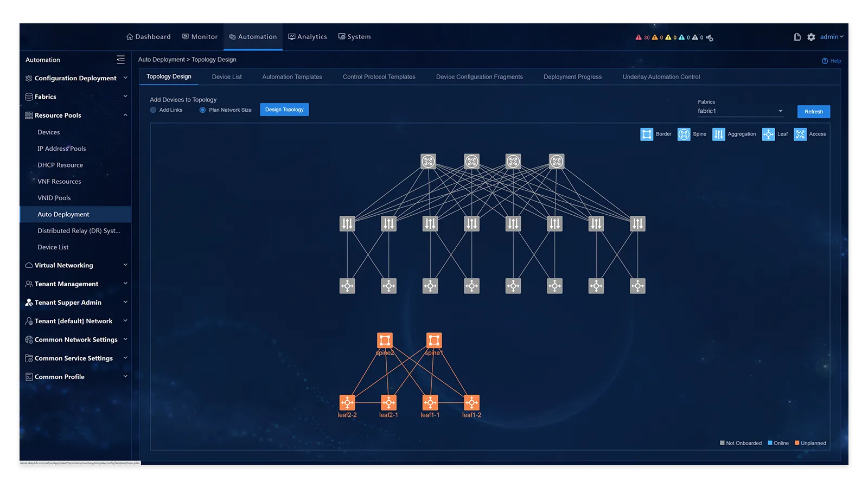This screenshot has width=868, height=488.
Task: Click the first gray leaf node
Action: [x=347, y=286]
